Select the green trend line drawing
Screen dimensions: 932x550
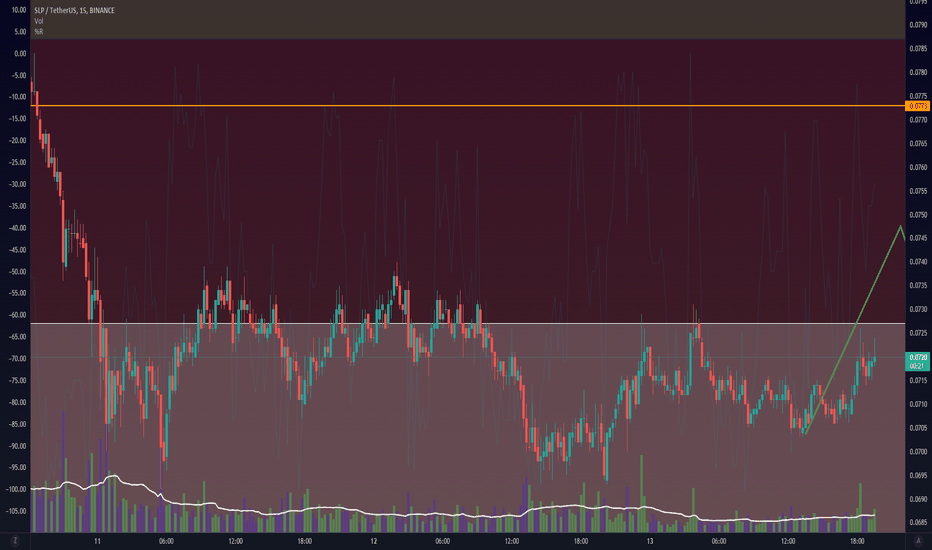point(852,330)
